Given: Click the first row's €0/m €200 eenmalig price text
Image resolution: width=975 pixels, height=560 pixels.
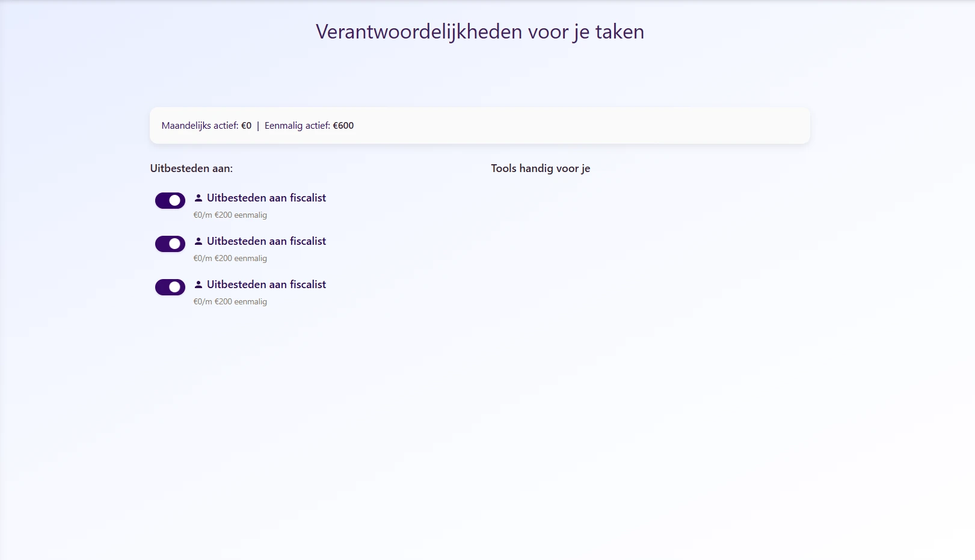Looking at the screenshot, I should tap(230, 215).
